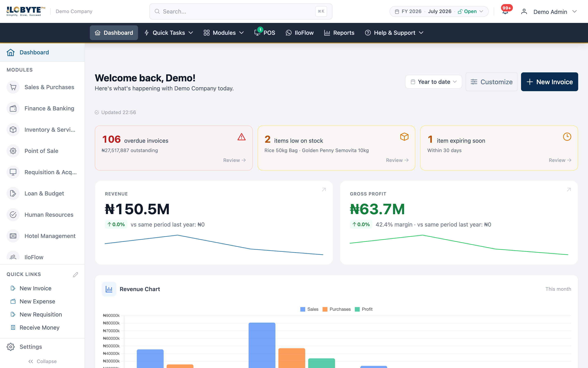Click the blue Sales bar peaking near ₦80000k
The image size is (588, 368).
click(262, 345)
